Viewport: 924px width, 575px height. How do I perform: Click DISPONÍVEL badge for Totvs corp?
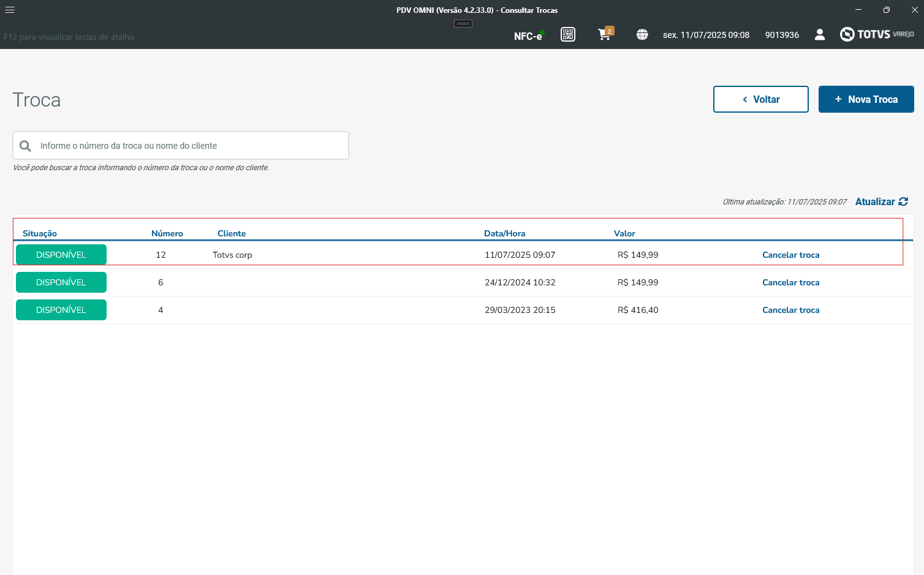(61, 255)
